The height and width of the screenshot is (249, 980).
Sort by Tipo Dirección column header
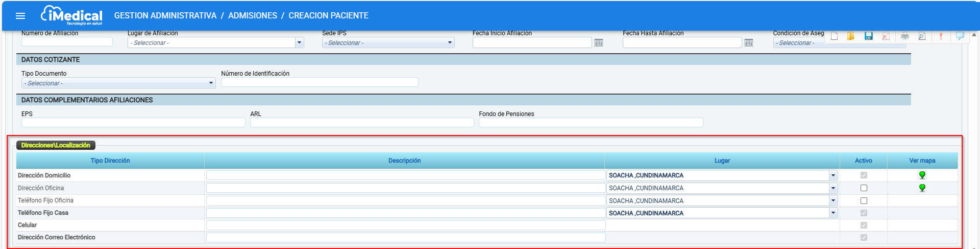click(x=110, y=161)
